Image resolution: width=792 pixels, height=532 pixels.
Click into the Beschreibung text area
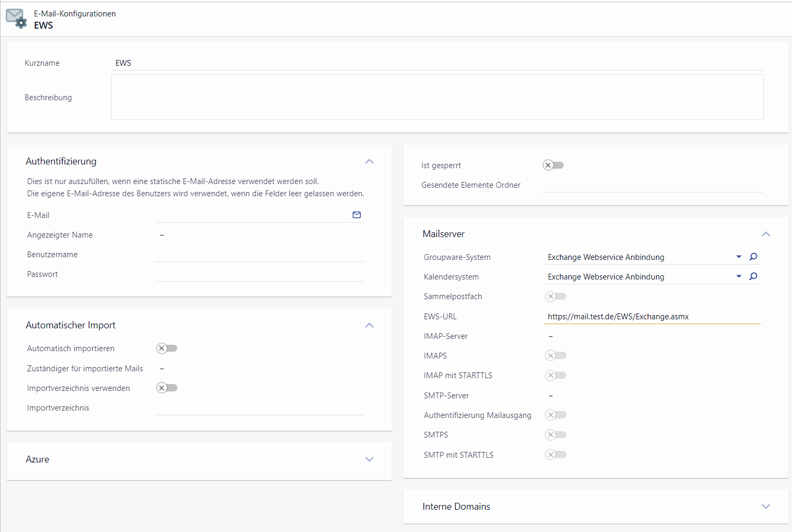coord(437,97)
